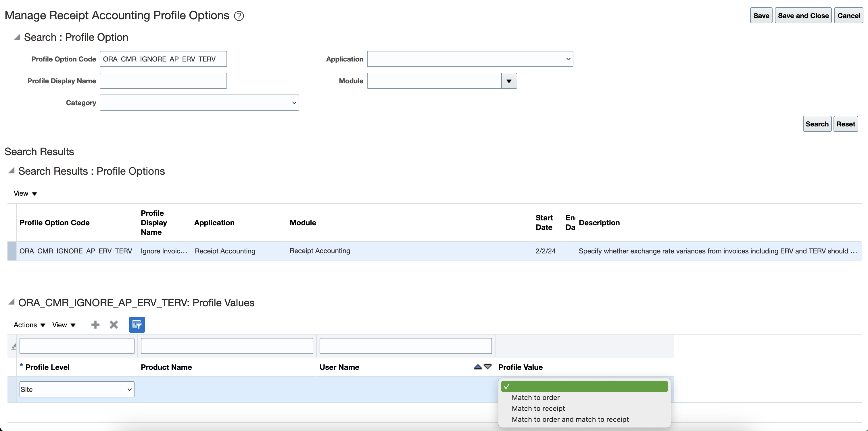Click the Save and Close button
This screenshot has height=431, width=868.
click(x=803, y=16)
